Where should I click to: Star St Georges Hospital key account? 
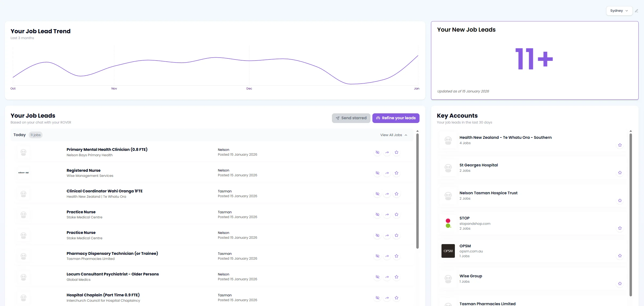620,173
